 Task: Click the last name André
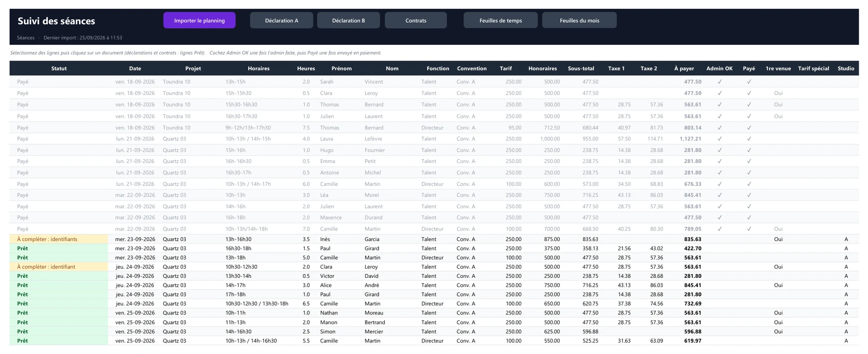tap(372, 285)
